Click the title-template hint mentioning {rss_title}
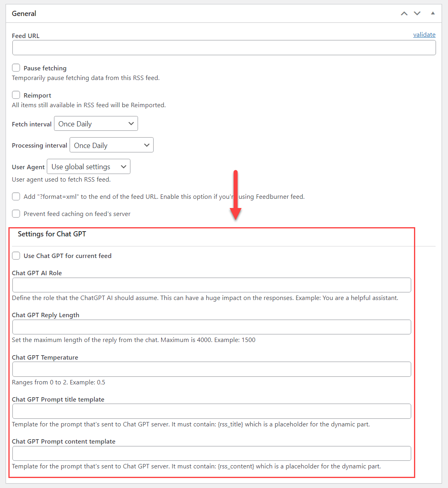This screenshot has height=488, width=448. [191, 424]
